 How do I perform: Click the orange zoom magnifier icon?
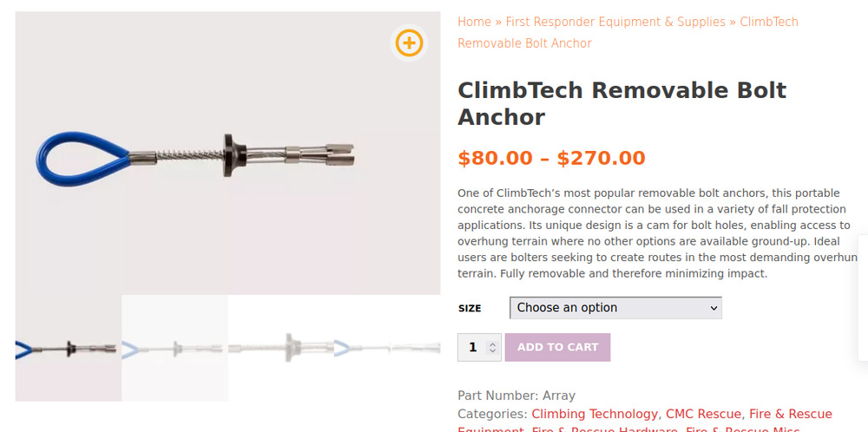(x=409, y=43)
